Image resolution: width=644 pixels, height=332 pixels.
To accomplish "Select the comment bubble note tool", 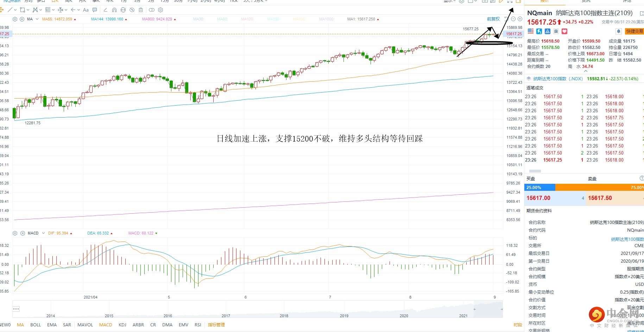I will (95, 10).
